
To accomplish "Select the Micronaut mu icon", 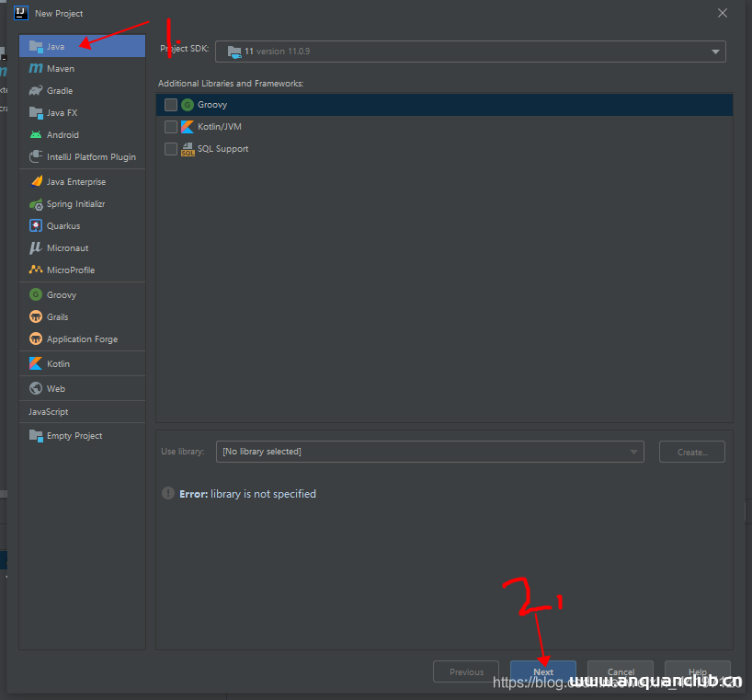I will tap(36, 248).
